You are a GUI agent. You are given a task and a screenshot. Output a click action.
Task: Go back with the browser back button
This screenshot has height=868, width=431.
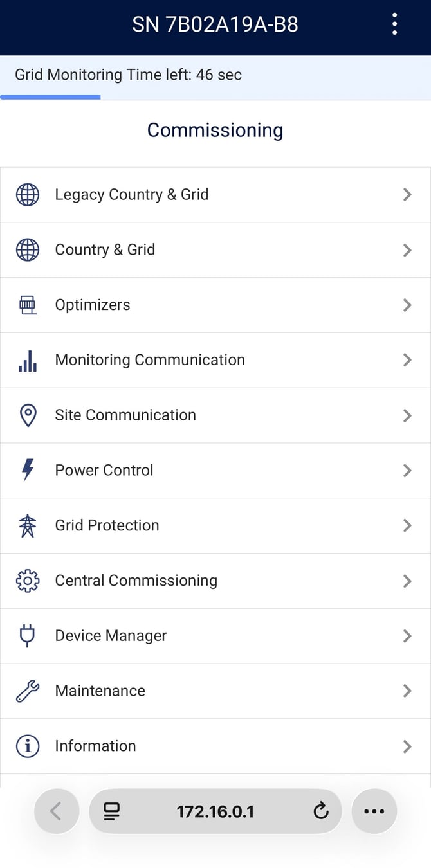56,811
